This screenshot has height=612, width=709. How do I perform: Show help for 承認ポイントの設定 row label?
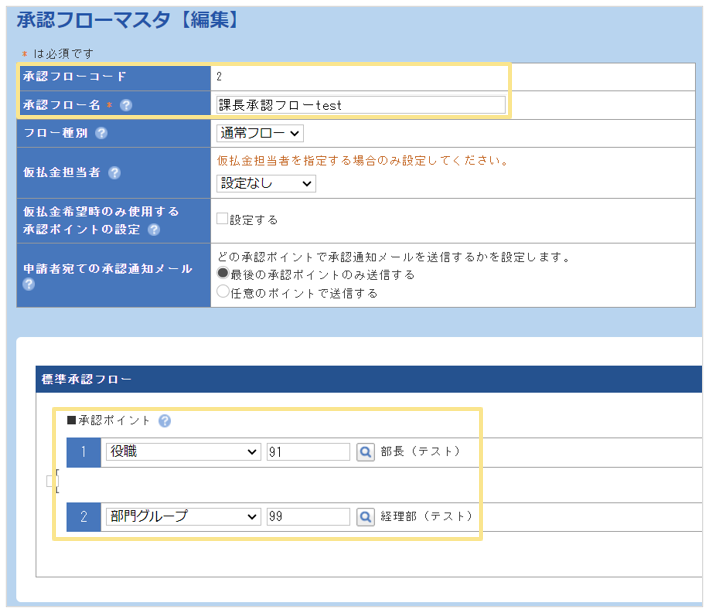coord(153,229)
